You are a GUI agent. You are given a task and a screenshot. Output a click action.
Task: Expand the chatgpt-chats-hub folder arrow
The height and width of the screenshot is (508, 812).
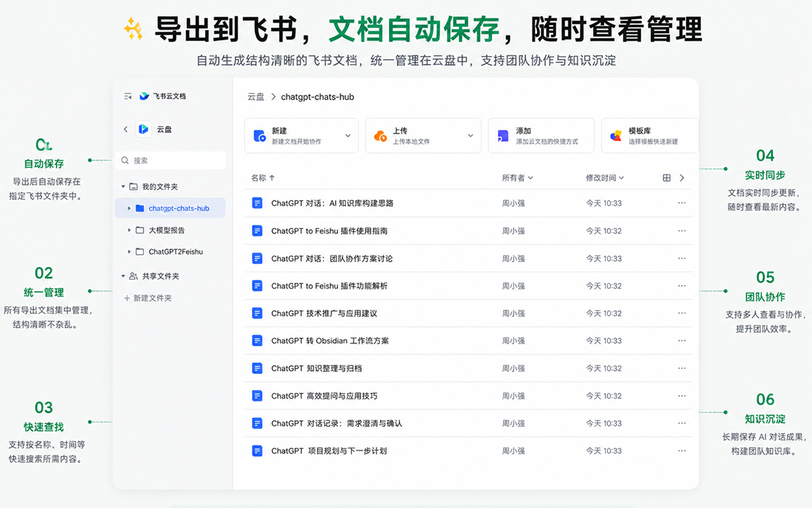(x=129, y=208)
